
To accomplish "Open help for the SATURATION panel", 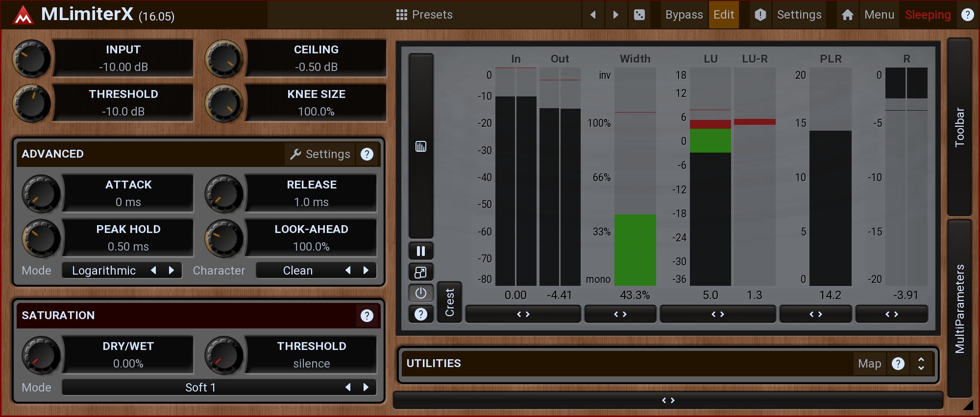I will (367, 316).
